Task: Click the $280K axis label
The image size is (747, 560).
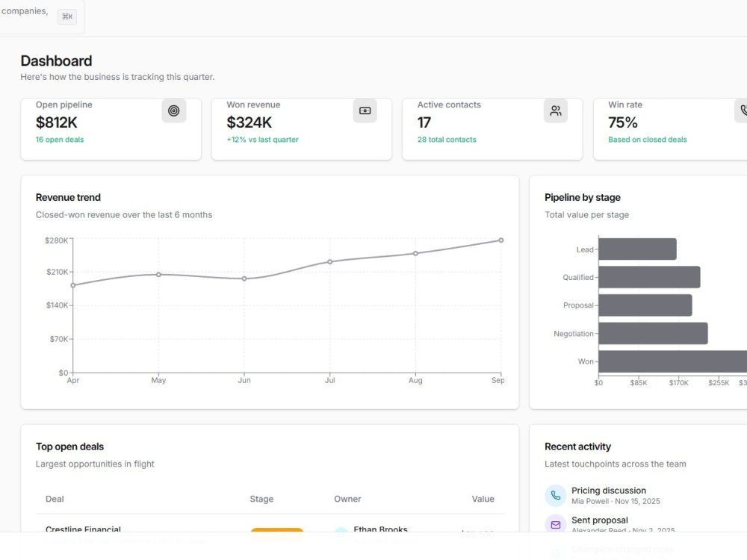Action: point(56,240)
